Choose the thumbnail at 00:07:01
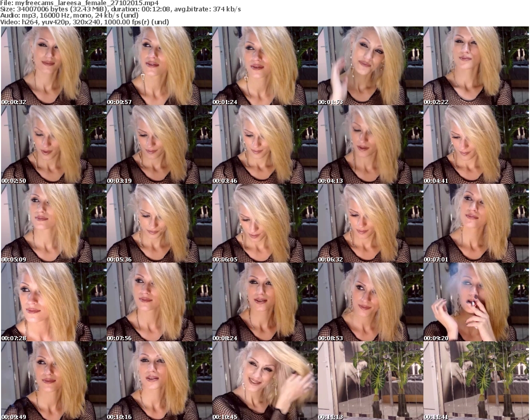This screenshot has width=530, height=420. click(476, 224)
